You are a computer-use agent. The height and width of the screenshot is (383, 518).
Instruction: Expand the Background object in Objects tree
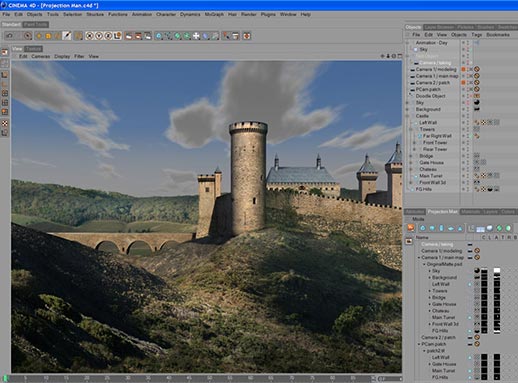point(408,109)
